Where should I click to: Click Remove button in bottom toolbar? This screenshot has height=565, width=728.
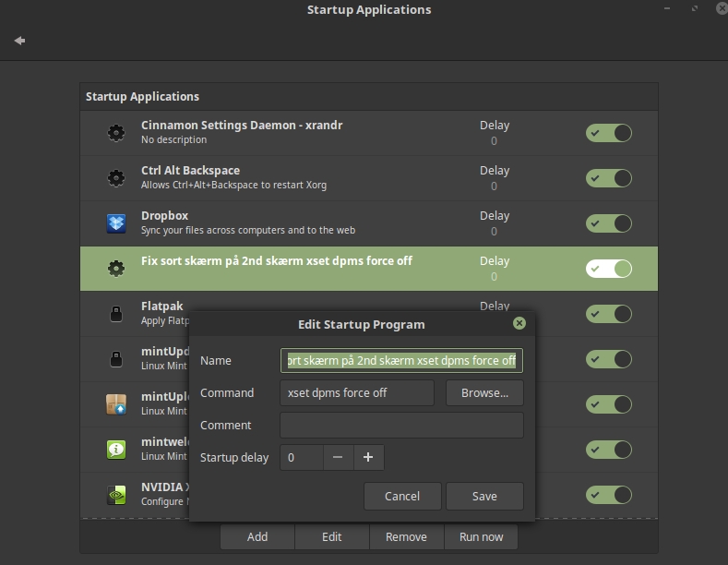coord(406,536)
